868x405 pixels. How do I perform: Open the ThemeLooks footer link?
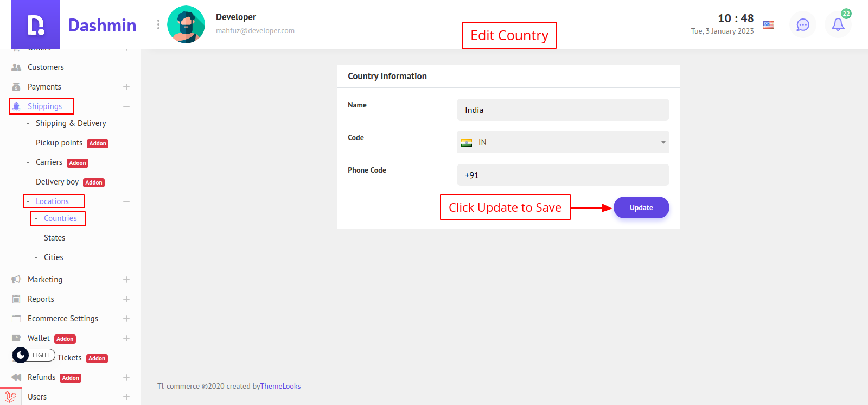pyautogui.click(x=280, y=387)
